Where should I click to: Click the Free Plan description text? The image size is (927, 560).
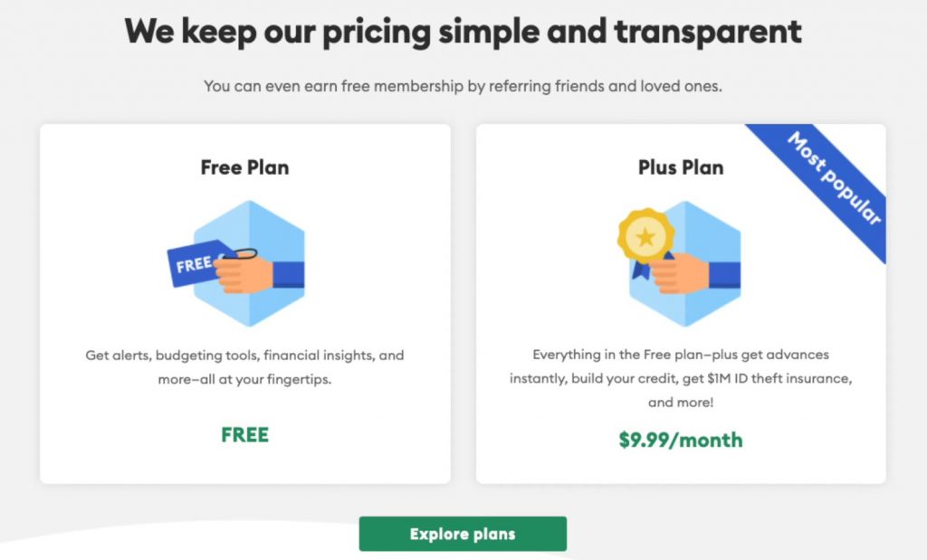point(244,366)
